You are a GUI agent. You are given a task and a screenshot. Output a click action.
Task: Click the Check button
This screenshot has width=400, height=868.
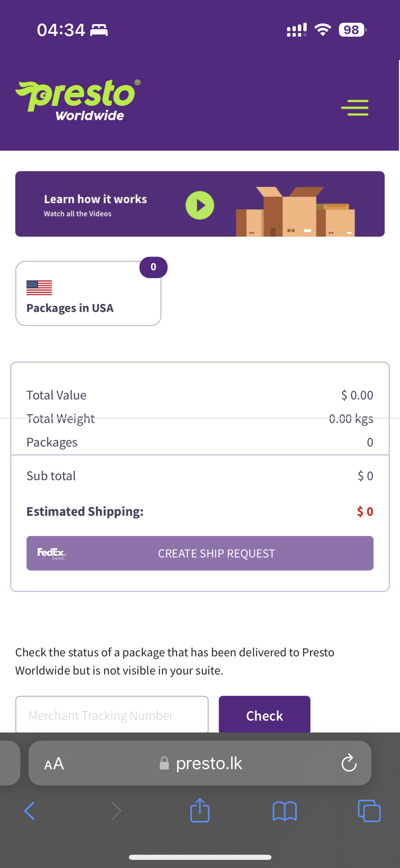tap(265, 715)
